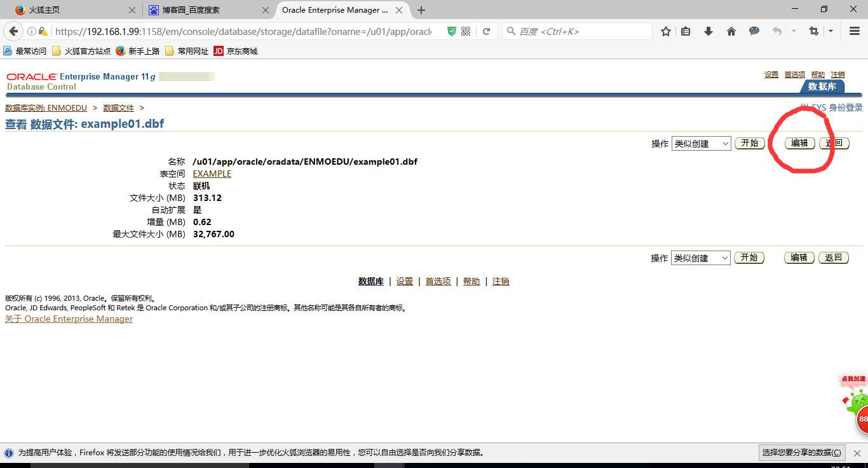Open the Firefox hamburger menu
Viewport: 868px width, 468px height.
coord(855,31)
